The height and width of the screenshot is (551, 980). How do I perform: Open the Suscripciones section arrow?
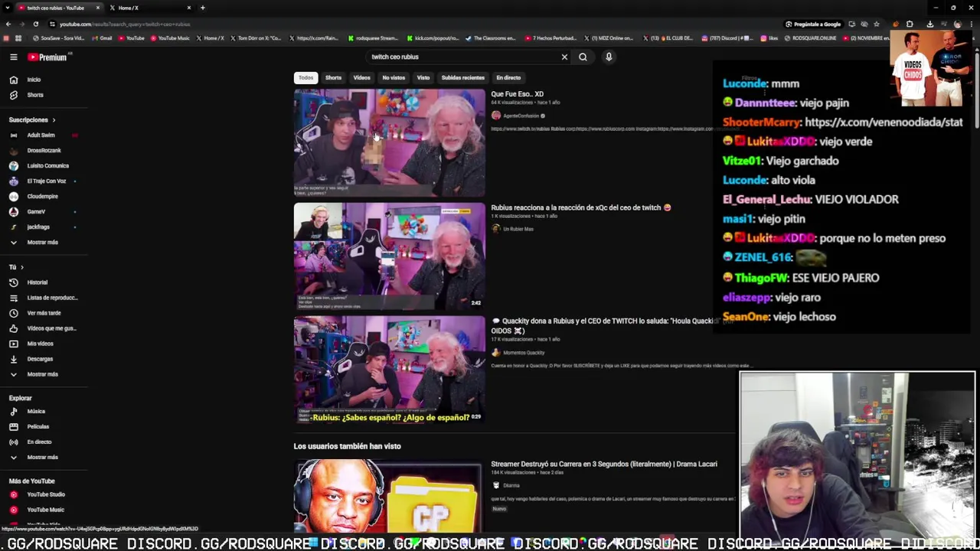tap(54, 119)
